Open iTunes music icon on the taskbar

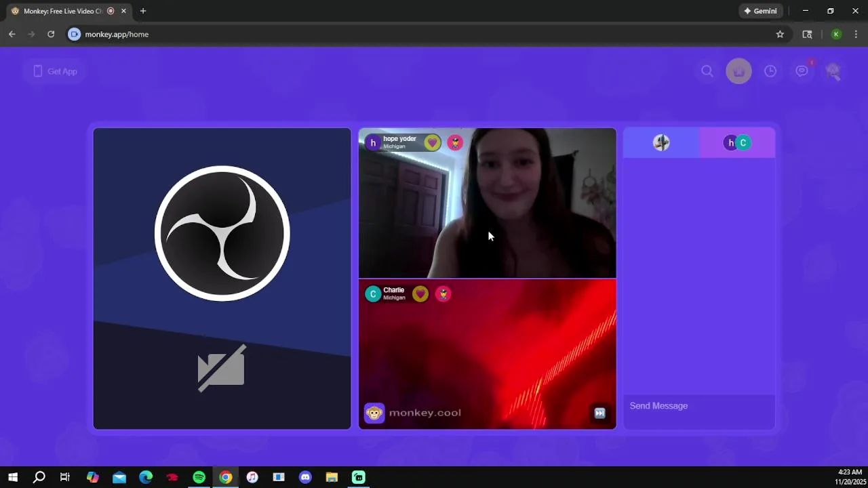[252, 477]
